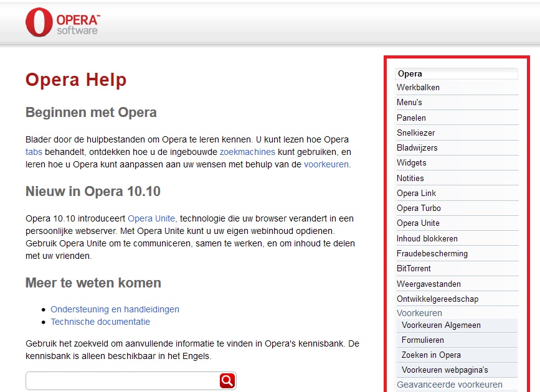Open the Menu's help topic
540x392 pixels.
pos(409,103)
